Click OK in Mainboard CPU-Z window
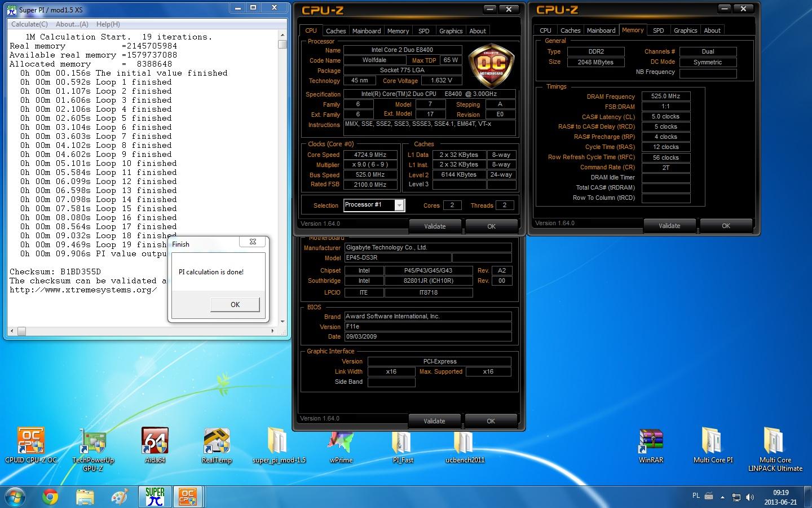The image size is (812, 508). [x=491, y=421]
